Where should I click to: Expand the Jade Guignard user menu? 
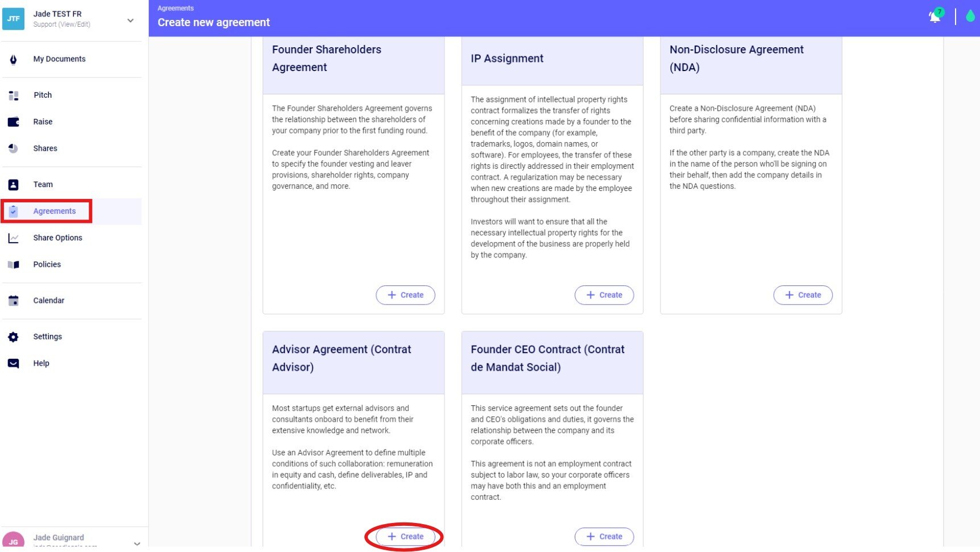137,543
